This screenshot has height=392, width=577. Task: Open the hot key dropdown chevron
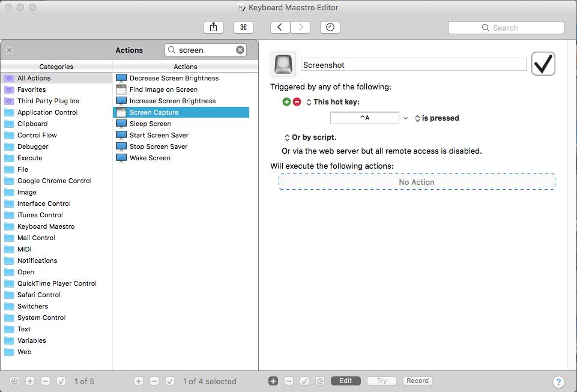(405, 118)
